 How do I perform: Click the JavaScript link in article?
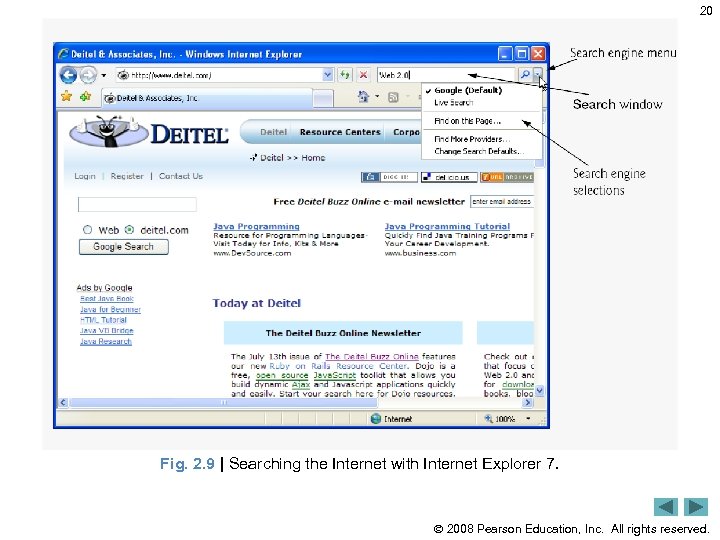coord(334,375)
